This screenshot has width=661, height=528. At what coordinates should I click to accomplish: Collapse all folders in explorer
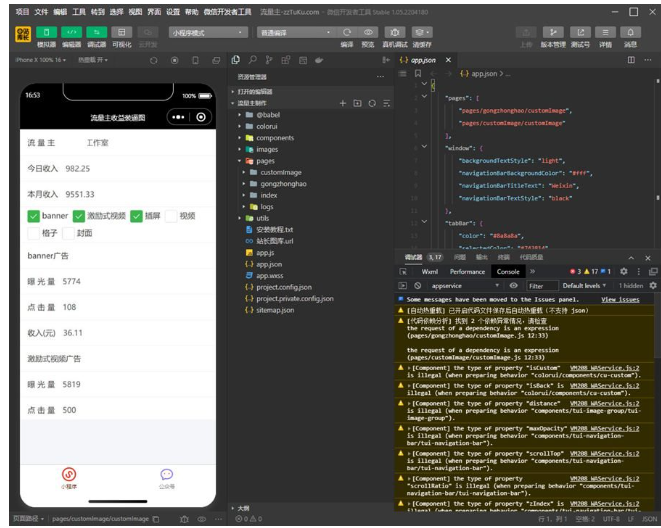(x=387, y=103)
